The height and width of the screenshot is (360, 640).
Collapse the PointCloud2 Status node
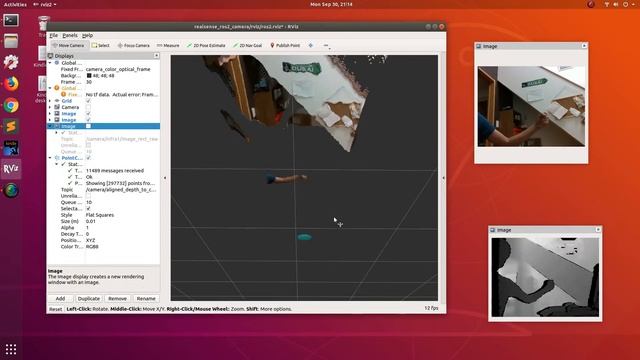[x=57, y=164]
